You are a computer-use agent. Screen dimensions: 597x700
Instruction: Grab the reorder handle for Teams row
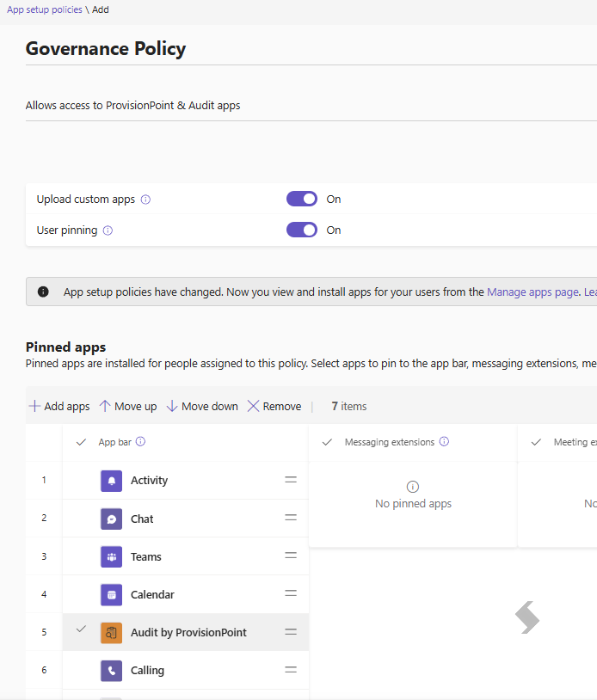click(291, 556)
